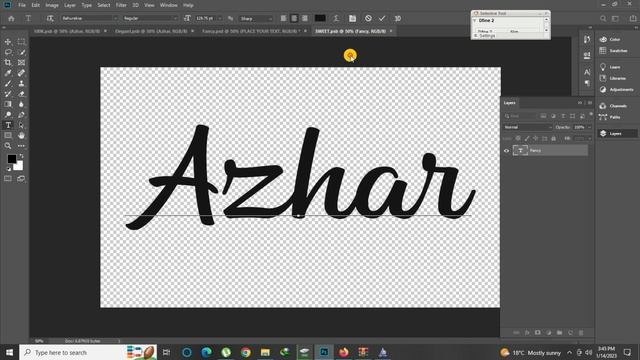Open Character and Paragraph panels toggle
Screen dimensions: 640x360
[352, 18]
